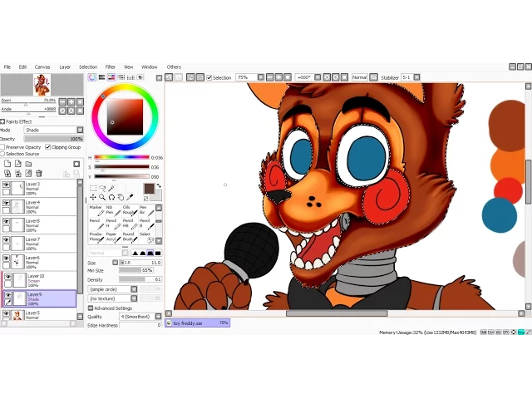Open the Canvas menu
532x399 pixels.
(x=42, y=66)
